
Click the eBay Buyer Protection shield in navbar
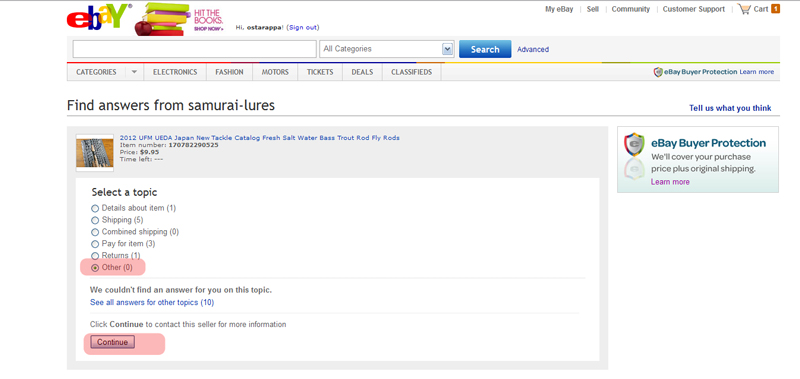tap(658, 72)
